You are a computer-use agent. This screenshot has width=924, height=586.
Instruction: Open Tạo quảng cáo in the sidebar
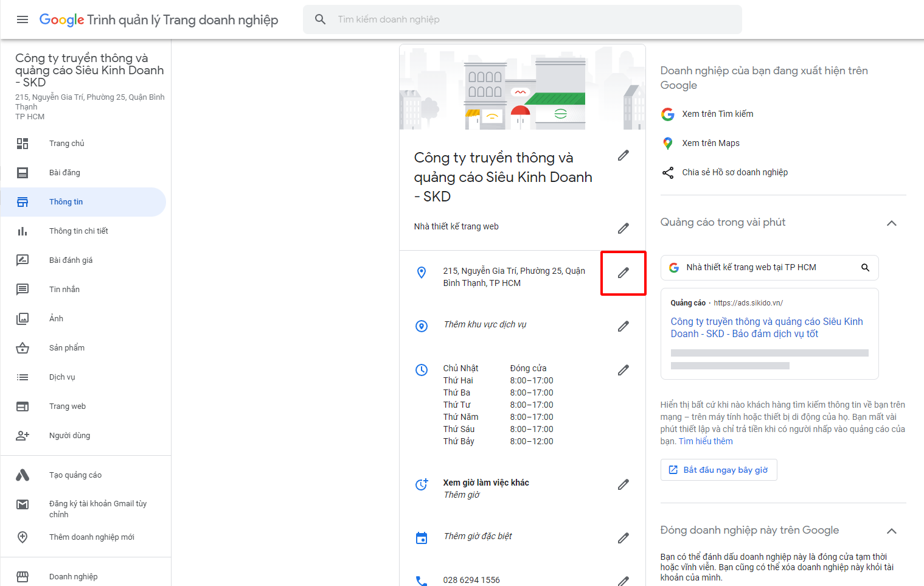[75, 475]
